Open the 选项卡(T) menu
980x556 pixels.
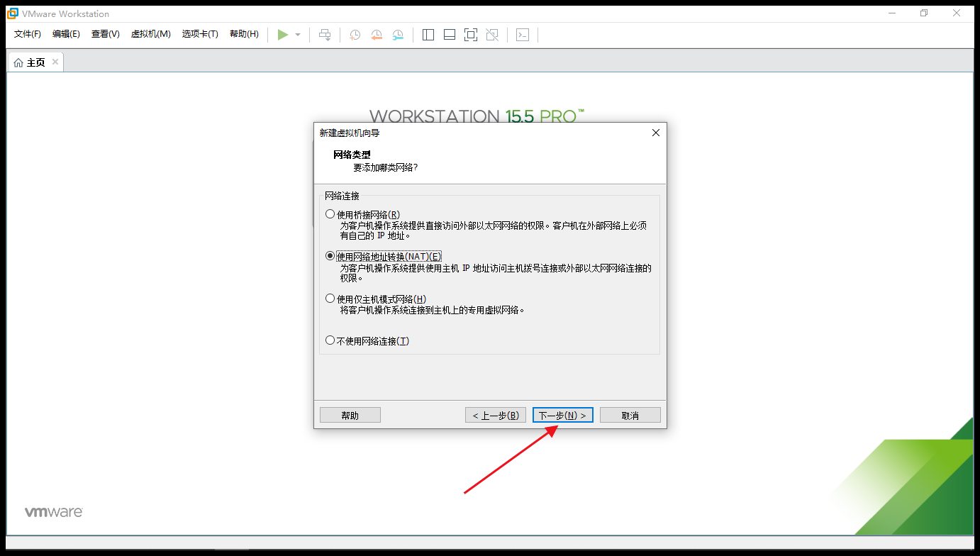200,34
